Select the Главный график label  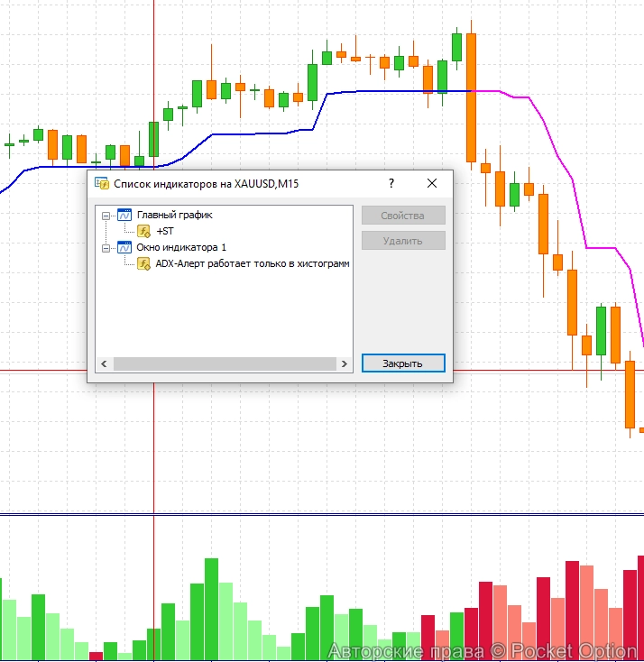click(x=174, y=216)
